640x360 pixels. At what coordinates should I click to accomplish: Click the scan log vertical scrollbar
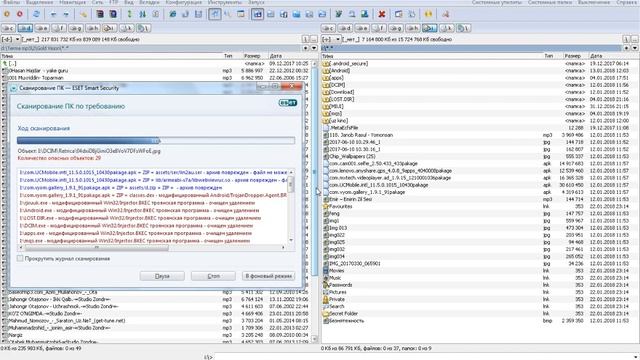tap(291, 206)
